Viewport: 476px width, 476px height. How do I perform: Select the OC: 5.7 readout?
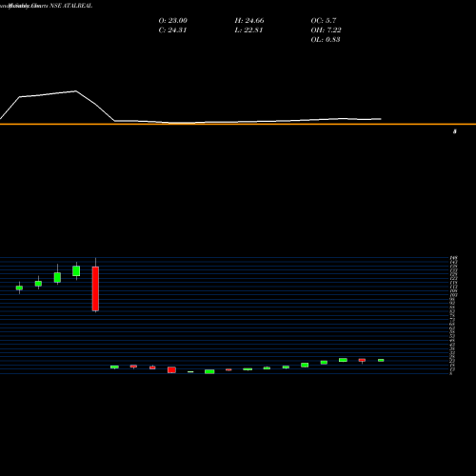pos(324,21)
